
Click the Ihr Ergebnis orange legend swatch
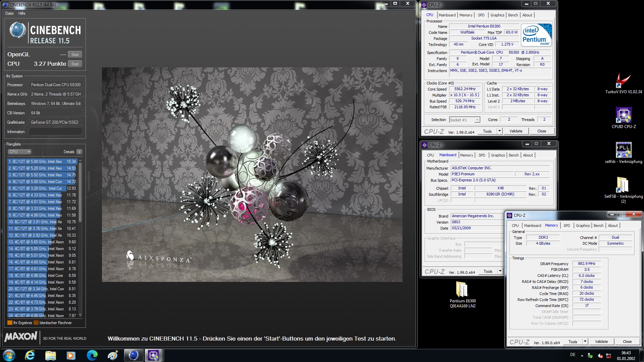10,323
